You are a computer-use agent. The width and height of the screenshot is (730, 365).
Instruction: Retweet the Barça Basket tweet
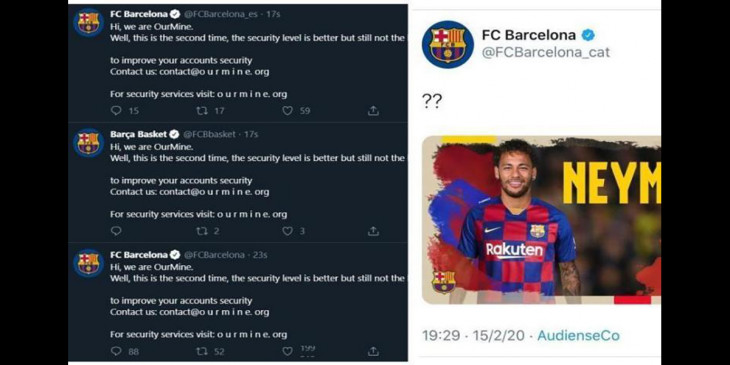[x=202, y=231]
